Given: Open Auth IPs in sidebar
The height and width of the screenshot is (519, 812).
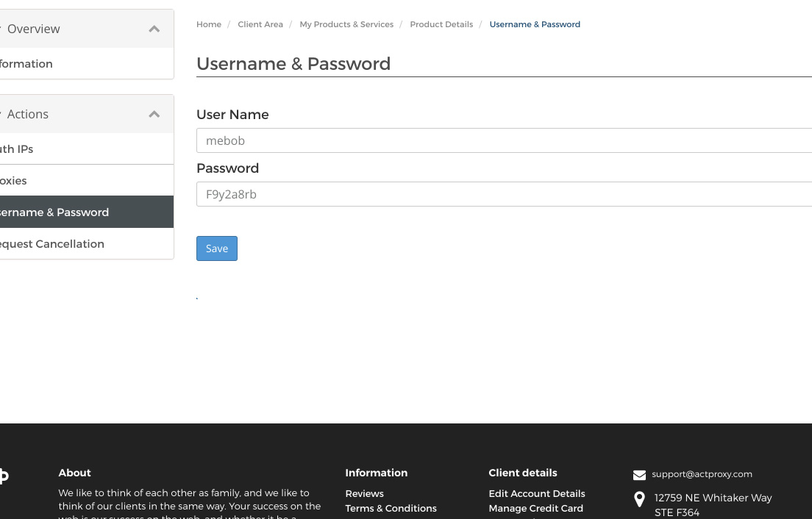Looking at the screenshot, I should [x=17, y=149].
